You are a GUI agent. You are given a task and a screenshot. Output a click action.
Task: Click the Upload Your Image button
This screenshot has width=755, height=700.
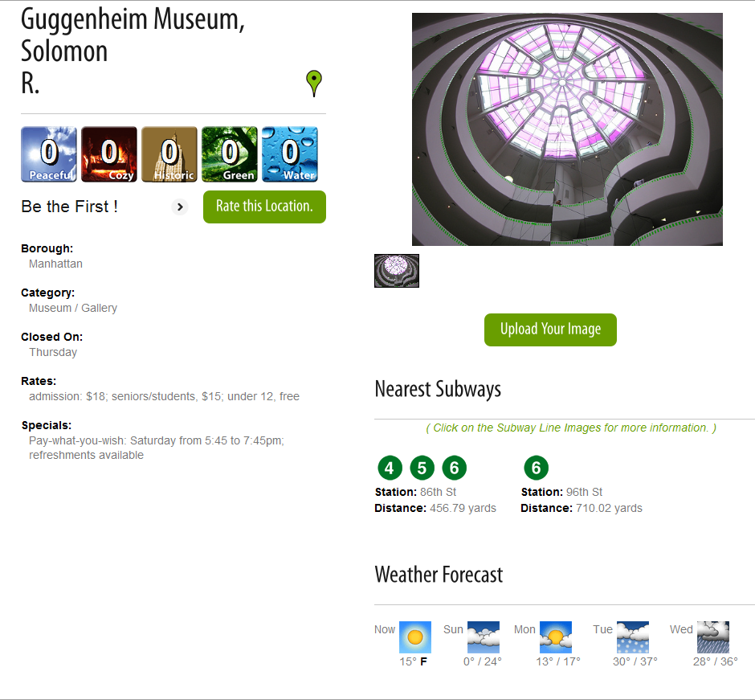(550, 330)
